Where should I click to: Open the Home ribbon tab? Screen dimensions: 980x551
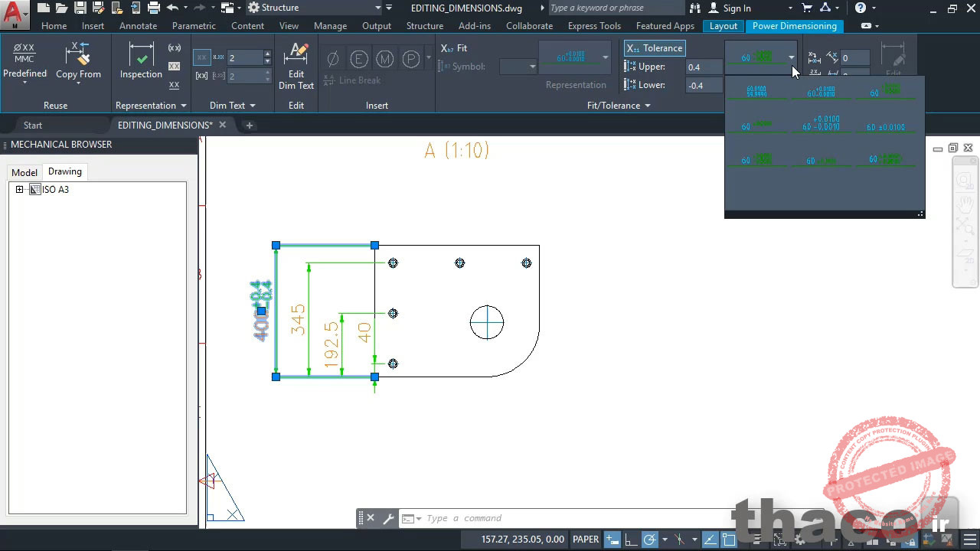[54, 26]
